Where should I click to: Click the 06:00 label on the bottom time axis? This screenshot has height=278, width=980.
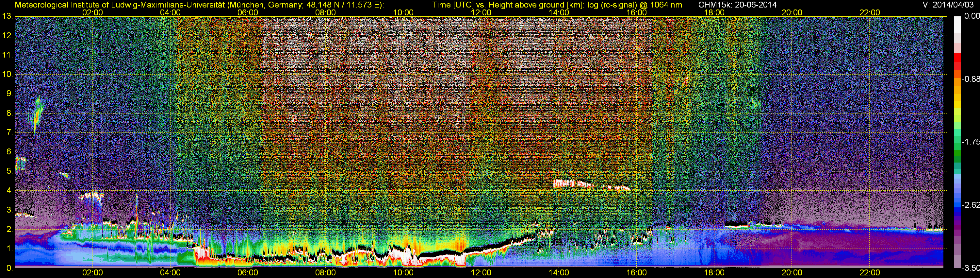pos(248,273)
